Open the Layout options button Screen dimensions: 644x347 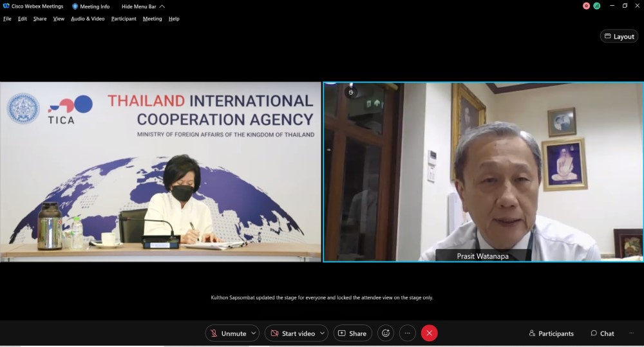(619, 37)
